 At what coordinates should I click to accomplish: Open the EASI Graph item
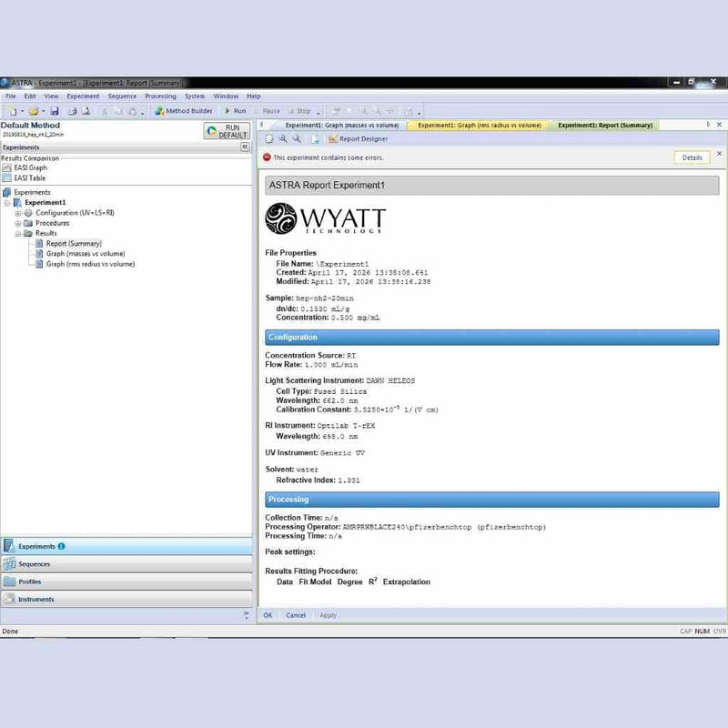[x=25, y=167]
